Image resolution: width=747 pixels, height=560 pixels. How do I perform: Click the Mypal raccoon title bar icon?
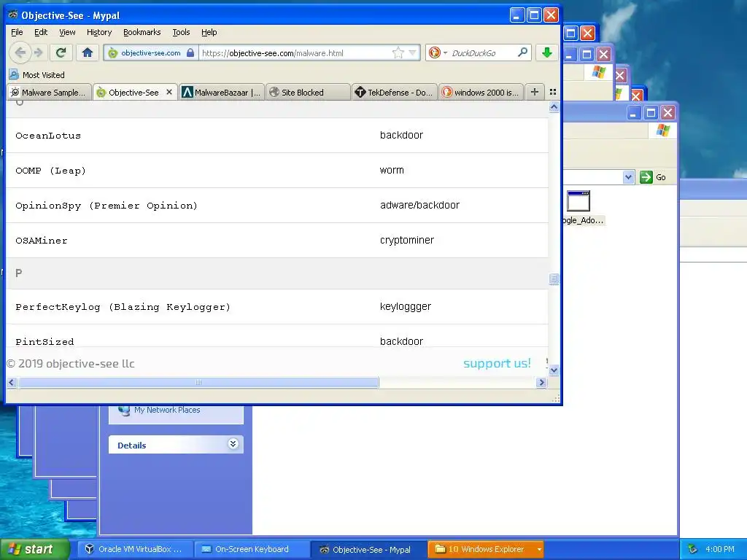coord(13,15)
